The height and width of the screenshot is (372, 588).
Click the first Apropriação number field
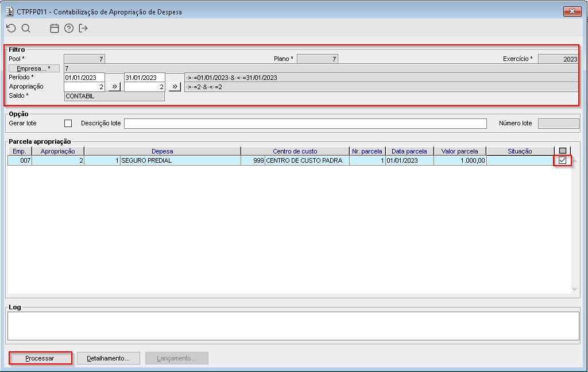pos(84,87)
